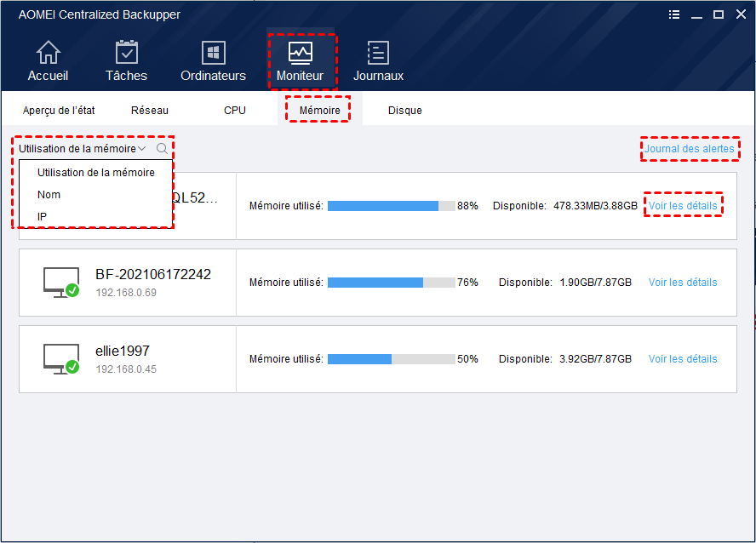
Task: Open the title bar menu list icon
Action: (674, 14)
